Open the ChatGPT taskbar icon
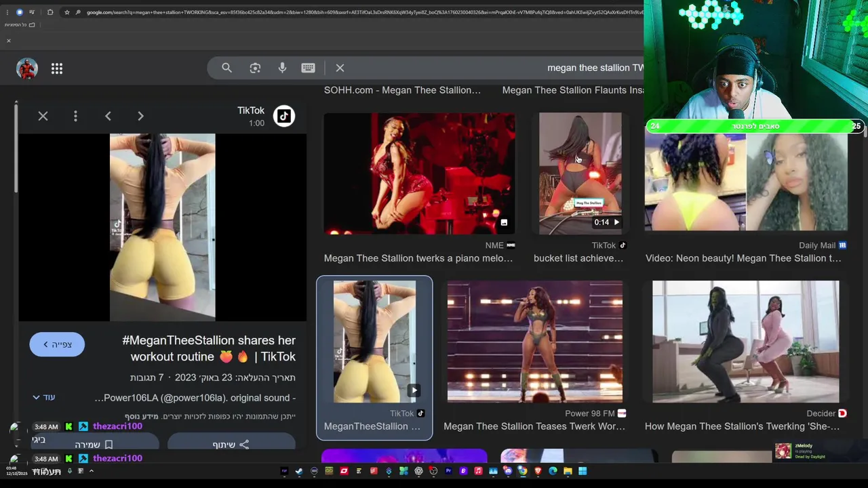868x488 pixels. point(418,471)
